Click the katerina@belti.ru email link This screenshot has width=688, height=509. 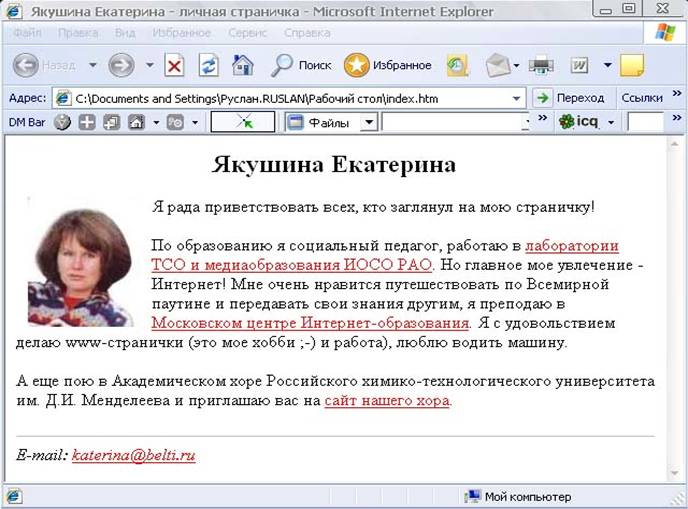click(133, 455)
